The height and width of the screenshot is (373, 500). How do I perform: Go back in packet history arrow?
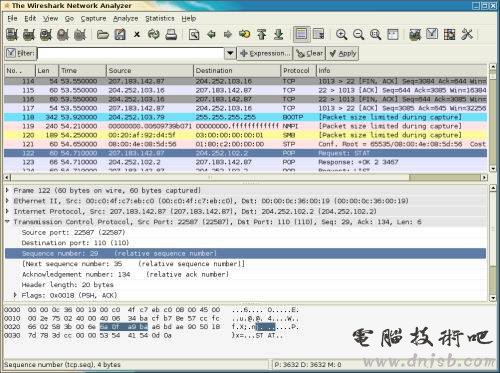point(211,34)
